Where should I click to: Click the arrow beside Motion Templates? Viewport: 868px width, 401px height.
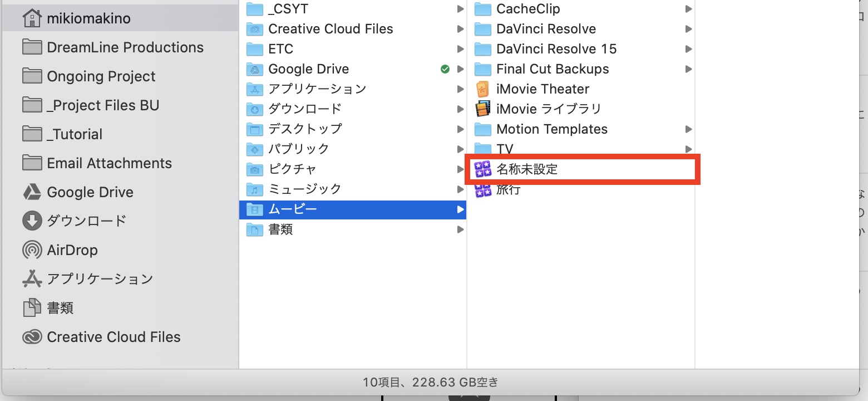coord(688,129)
